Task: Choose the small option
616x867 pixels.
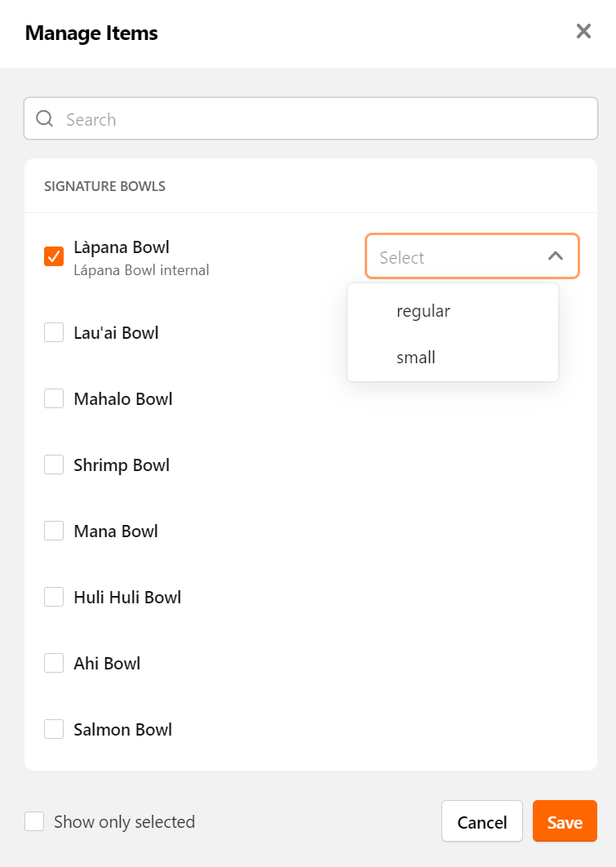Action: tap(453, 358)
